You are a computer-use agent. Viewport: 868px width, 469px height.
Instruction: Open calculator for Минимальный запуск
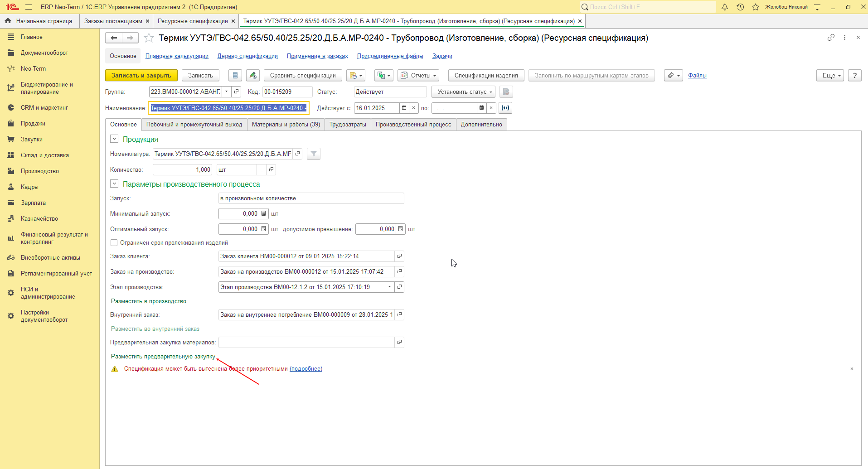tap(264, 214)
